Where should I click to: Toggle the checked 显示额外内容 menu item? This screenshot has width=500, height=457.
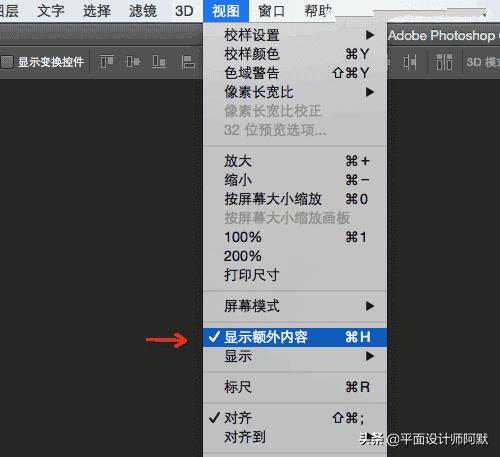coord(295,337)
